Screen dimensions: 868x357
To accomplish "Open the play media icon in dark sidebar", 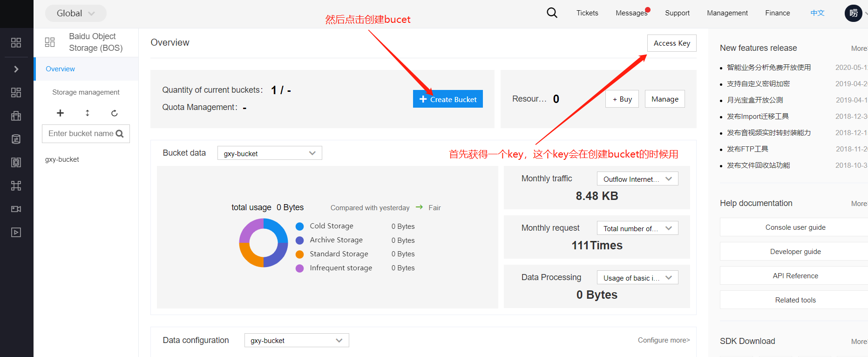I will 16,232.
